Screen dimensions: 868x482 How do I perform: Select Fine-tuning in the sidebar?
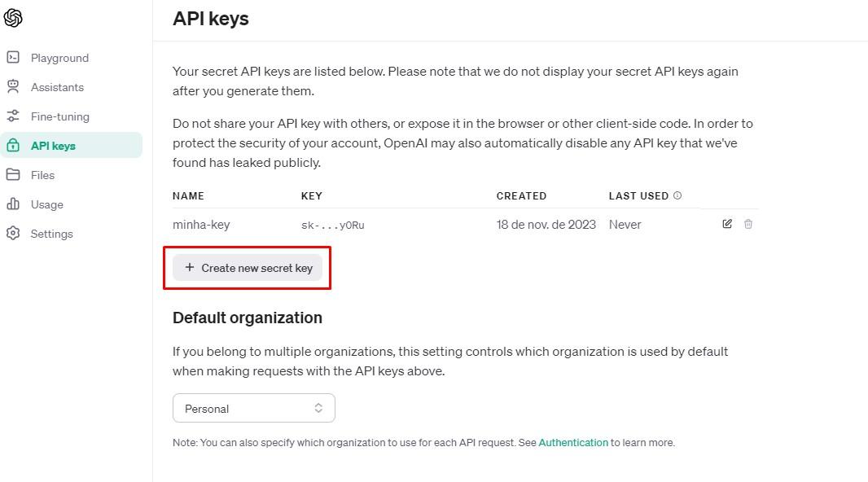[59, 116]
